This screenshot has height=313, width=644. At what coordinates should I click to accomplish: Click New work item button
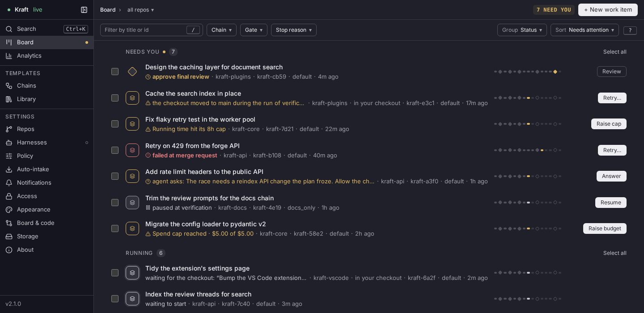pos(608,10)
